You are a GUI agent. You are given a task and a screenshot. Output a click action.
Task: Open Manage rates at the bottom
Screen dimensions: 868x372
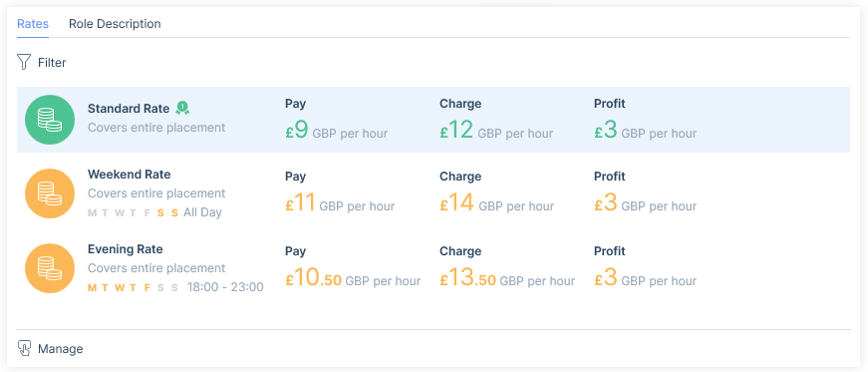point(51,349)
